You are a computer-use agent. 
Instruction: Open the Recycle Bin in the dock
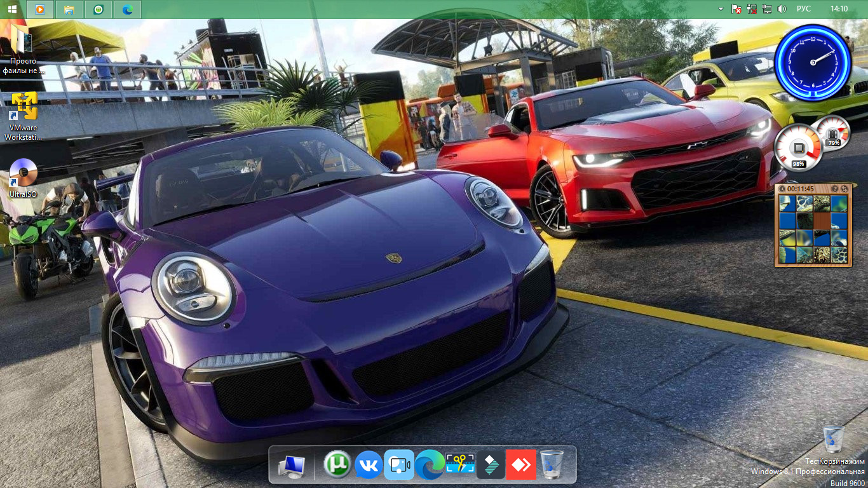point(552,465)
